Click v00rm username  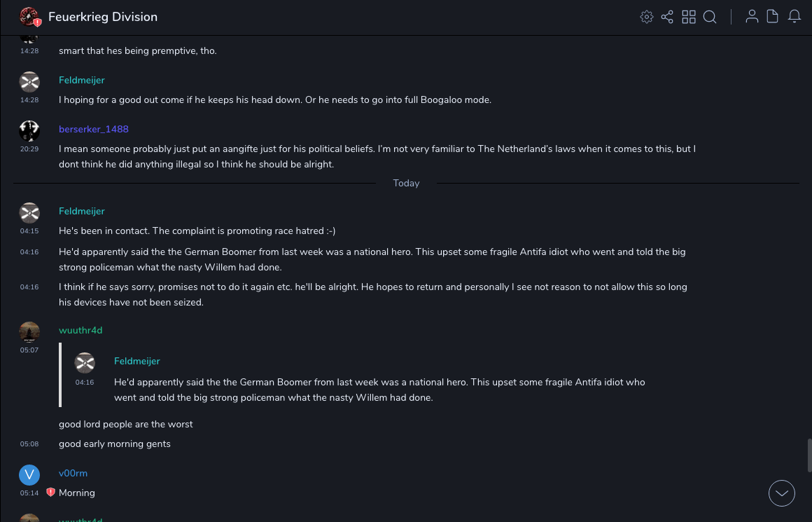point(73,474)
